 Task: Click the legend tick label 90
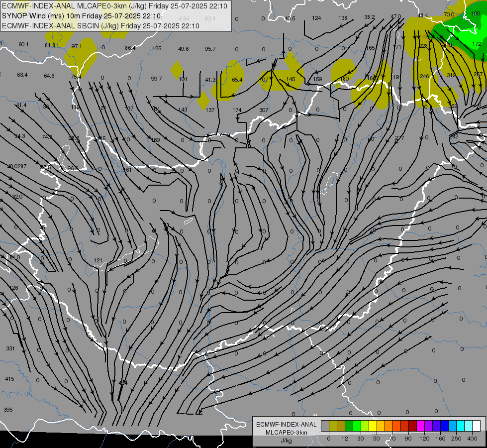pyautogui.click(x=408, y=439)
